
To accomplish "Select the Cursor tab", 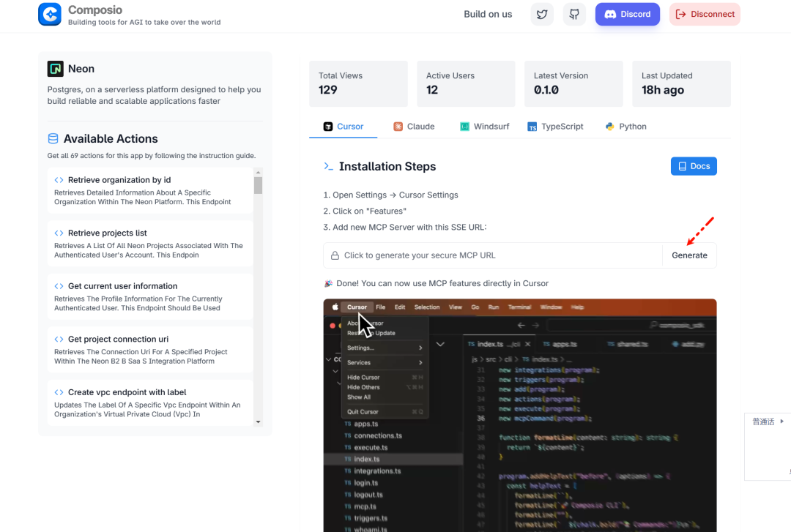I will point(343,127).
